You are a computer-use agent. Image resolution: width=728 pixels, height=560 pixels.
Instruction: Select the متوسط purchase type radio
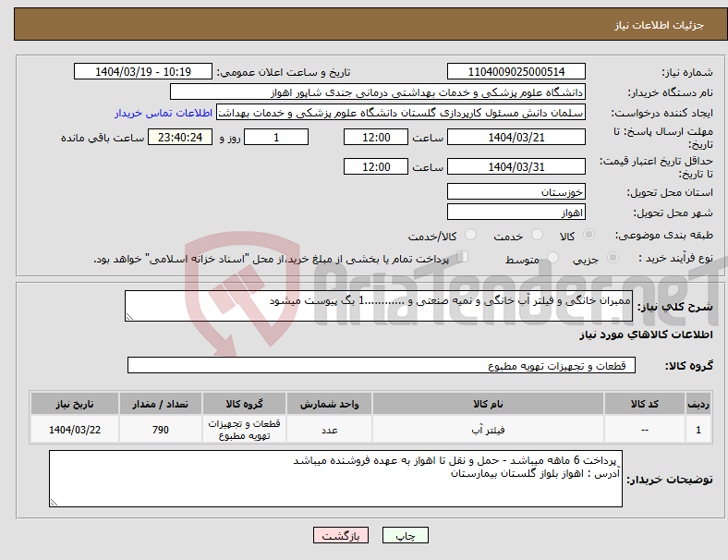[552, 257]
